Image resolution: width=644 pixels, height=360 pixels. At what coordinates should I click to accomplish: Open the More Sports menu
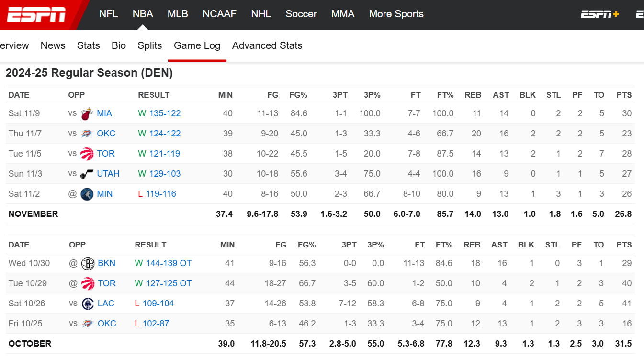[396, 14]
